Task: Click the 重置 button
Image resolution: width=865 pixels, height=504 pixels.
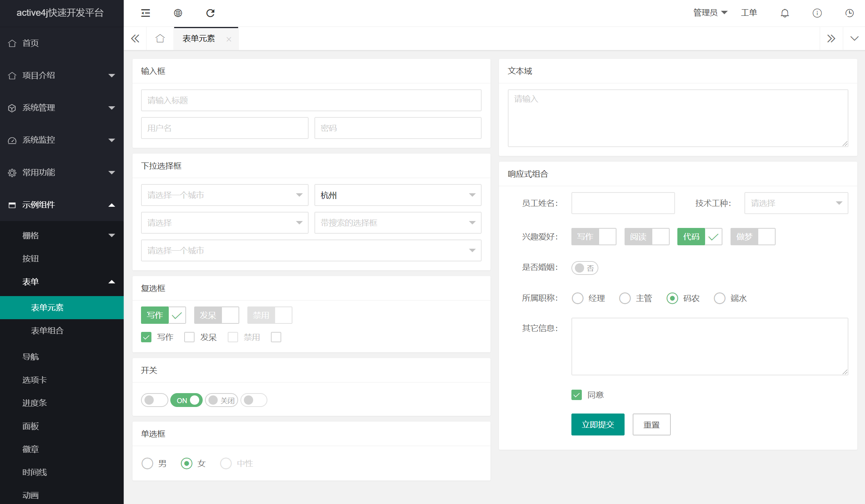Action: [x=652, y=425]
